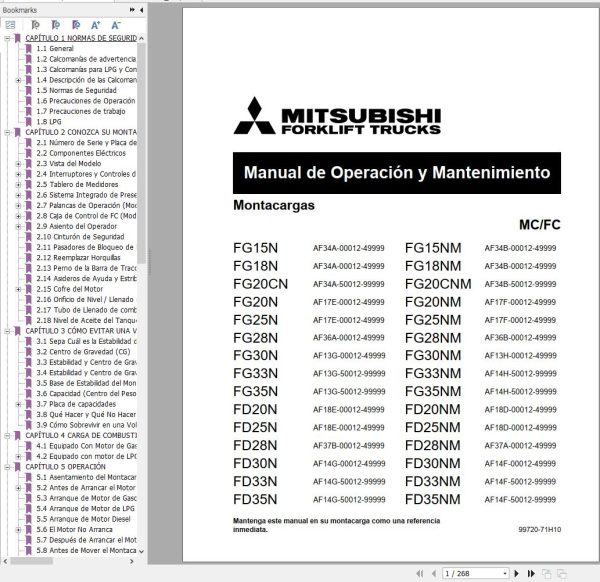Open bookmark 1.2 Calcomanías de advertencia
The image size is (600, 582).
(x=86, y=59)
